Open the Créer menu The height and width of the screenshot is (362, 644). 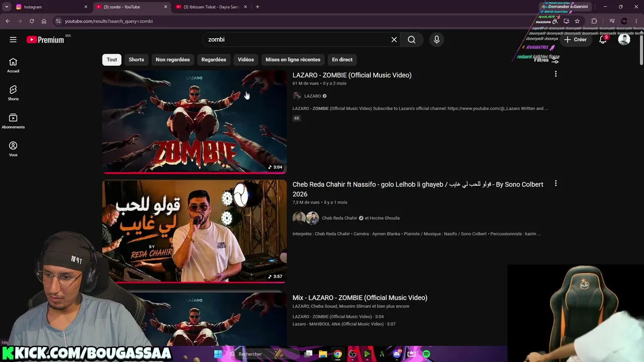(576, 40)
